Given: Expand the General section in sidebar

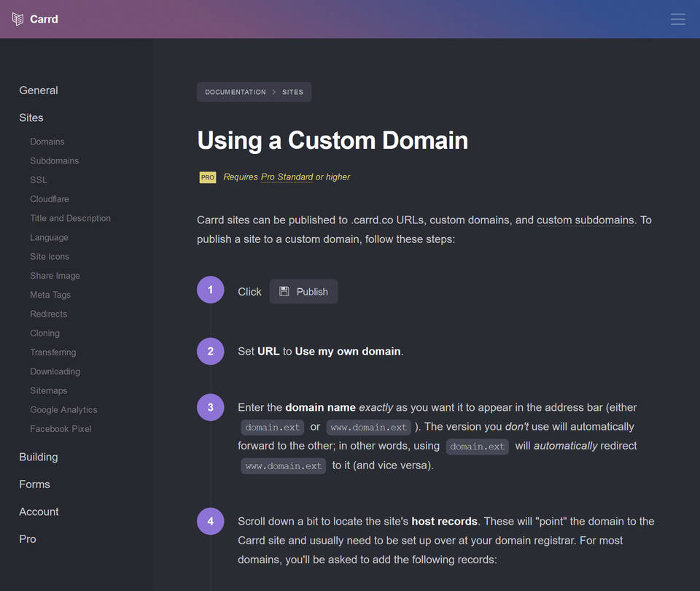Looking at the screenshot, I should (x=39, y=90).
